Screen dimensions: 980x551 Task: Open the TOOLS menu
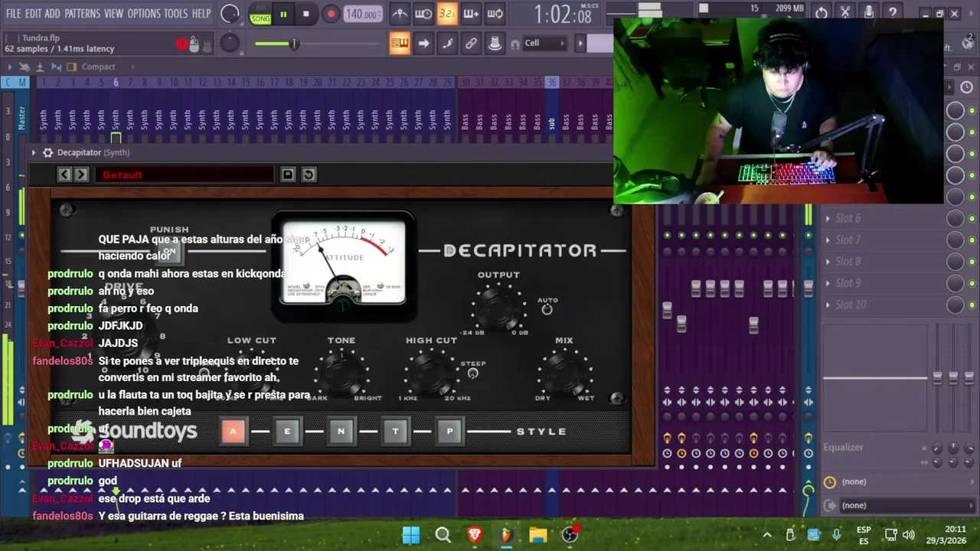click(175, 14)
